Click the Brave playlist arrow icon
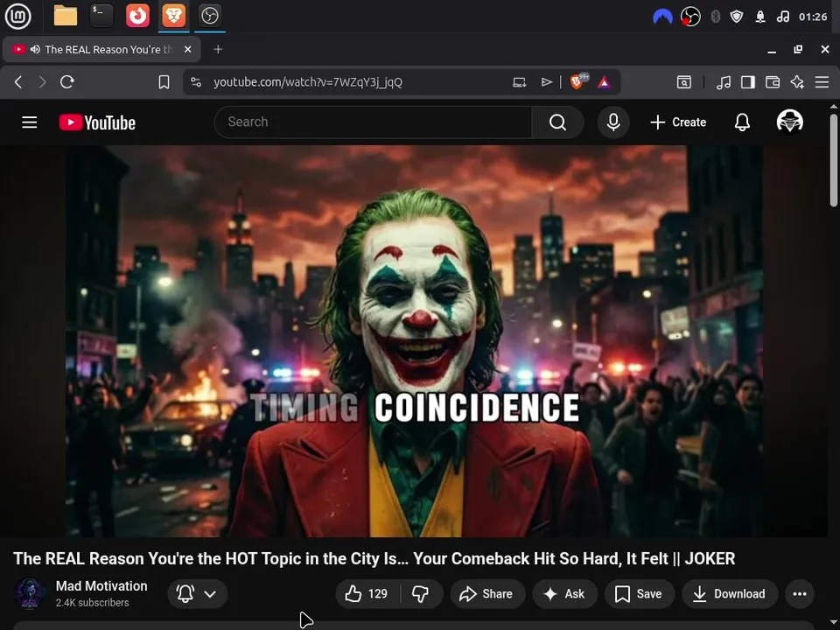 (x=546, y=82)
